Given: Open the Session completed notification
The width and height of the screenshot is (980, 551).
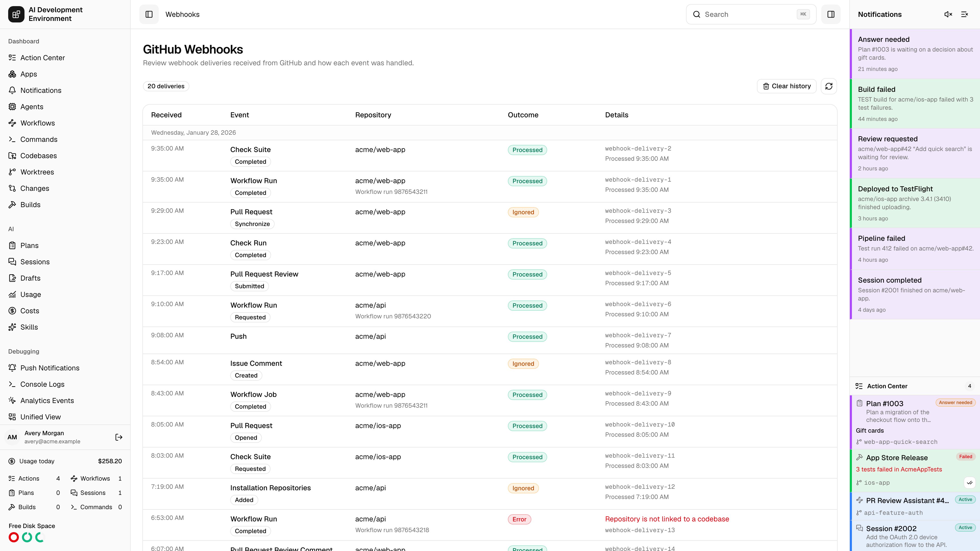Looking at the screenshot, I should [x=915, y=295].
